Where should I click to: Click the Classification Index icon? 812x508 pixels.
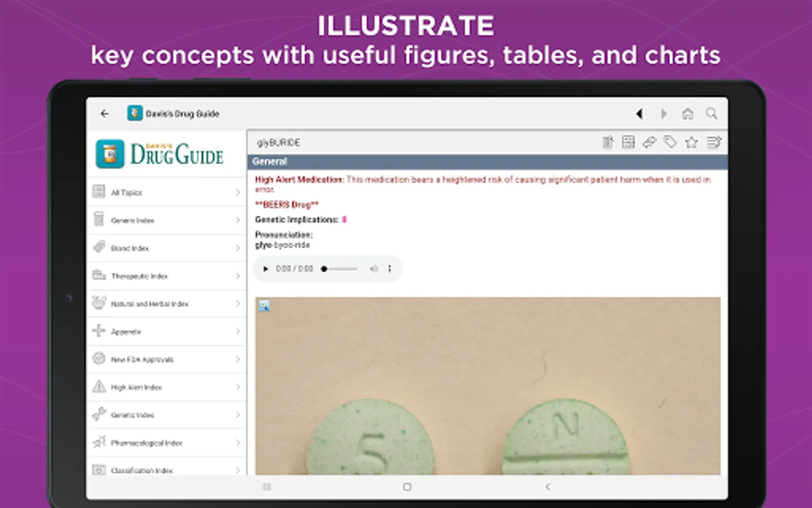click(99, 470)
